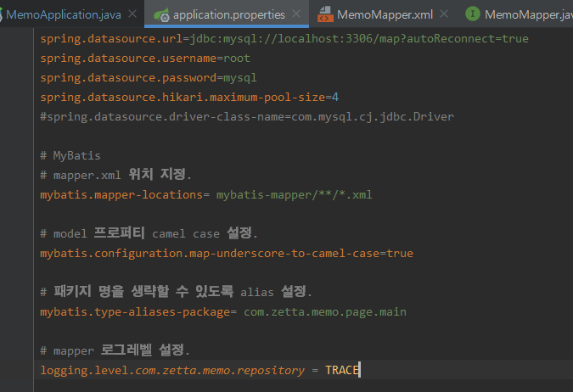
Task: Click the spring.datasource.username=root line
Action: tap(145, 58)
